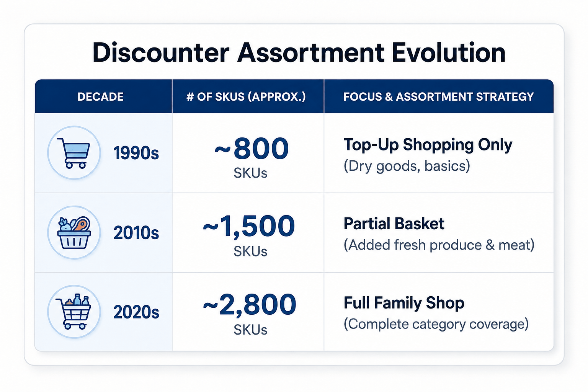Screen dimensions: 588x392
Task: Select the 1990s decade label
Action: pos(136,153)
